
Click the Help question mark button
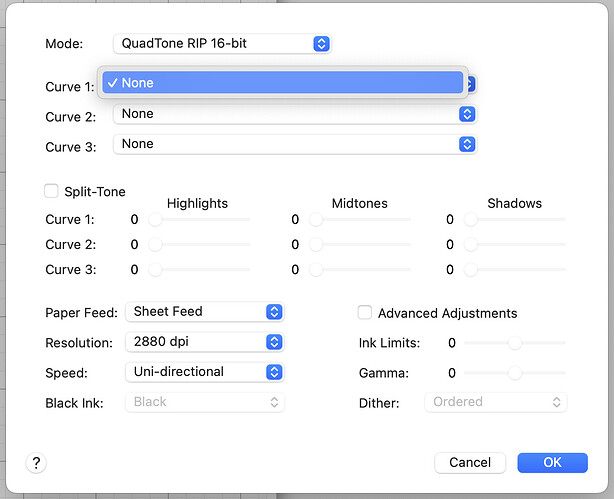[x=37, y=463]
